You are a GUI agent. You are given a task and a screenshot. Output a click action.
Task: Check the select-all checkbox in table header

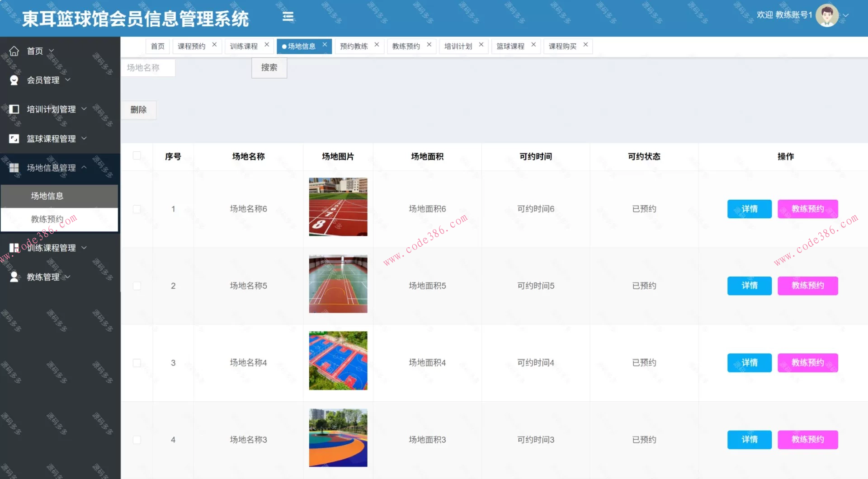click(x=137, y=155)
